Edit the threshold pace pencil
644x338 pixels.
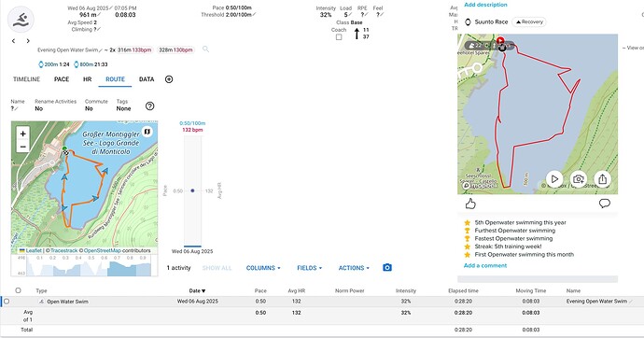254,15
